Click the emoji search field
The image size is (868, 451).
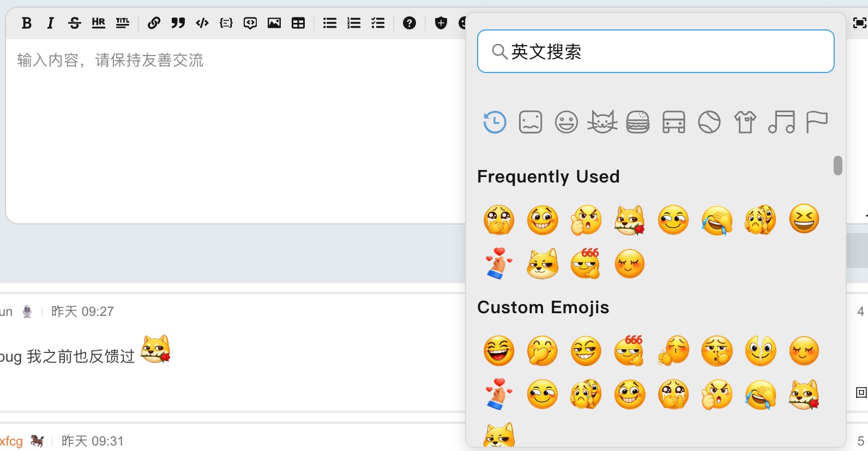(x=655, y=52)
